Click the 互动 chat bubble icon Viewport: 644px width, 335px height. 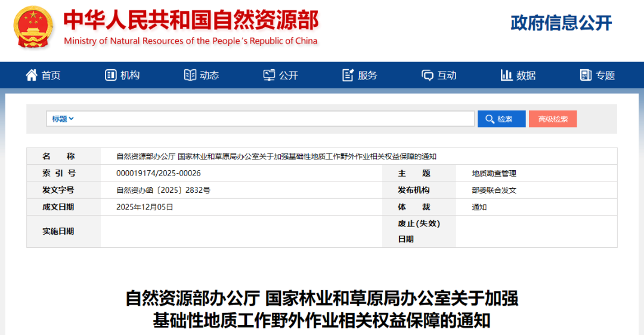coord(427,75)
